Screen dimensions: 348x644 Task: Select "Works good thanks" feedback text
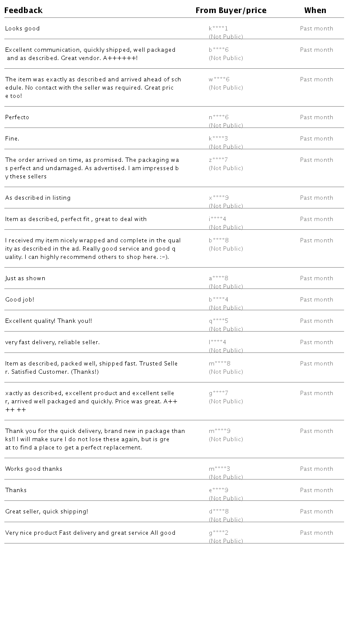(34, 469)
